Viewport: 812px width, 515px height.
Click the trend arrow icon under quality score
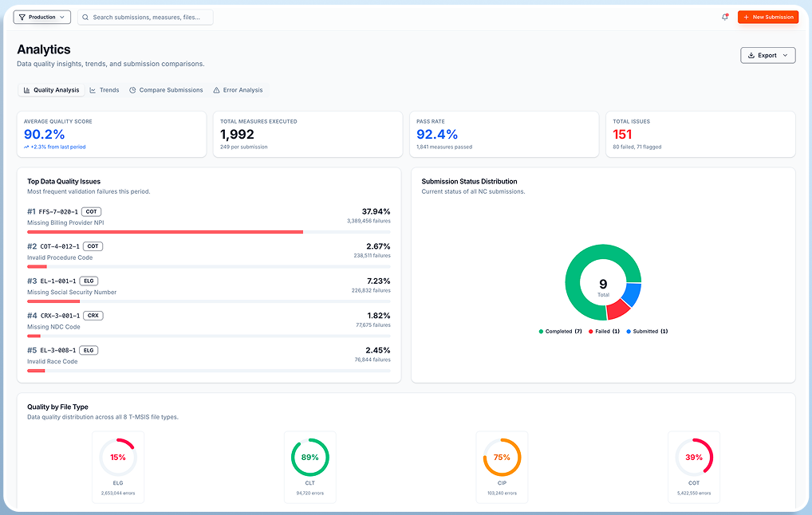pos(26,147)
